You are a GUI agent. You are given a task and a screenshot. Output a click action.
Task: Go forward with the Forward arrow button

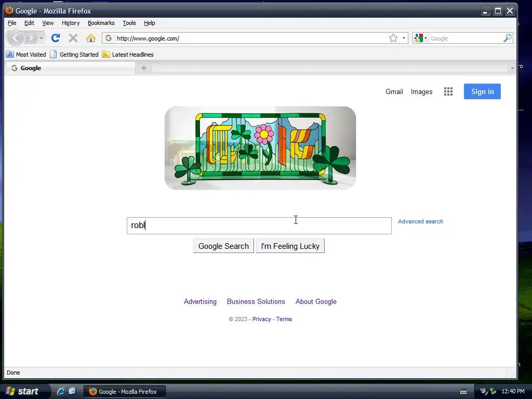click(31, 38)
